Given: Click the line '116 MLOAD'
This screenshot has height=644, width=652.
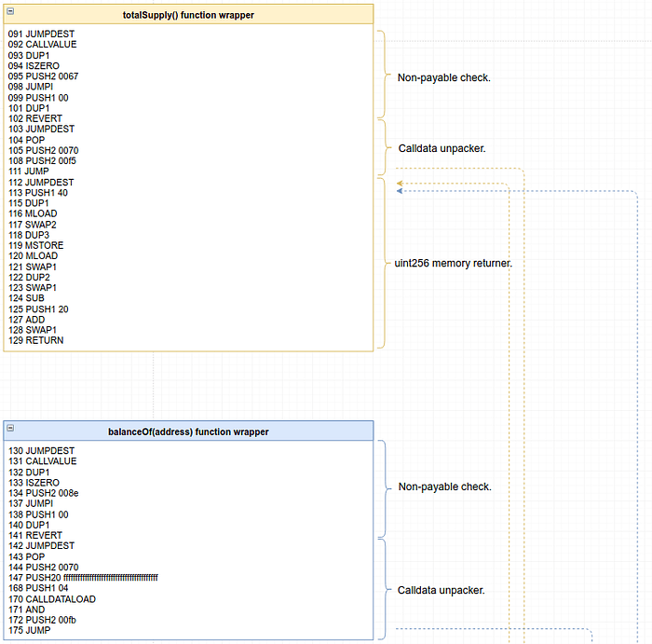Looking at the screenshot, I should click(33, 213).
